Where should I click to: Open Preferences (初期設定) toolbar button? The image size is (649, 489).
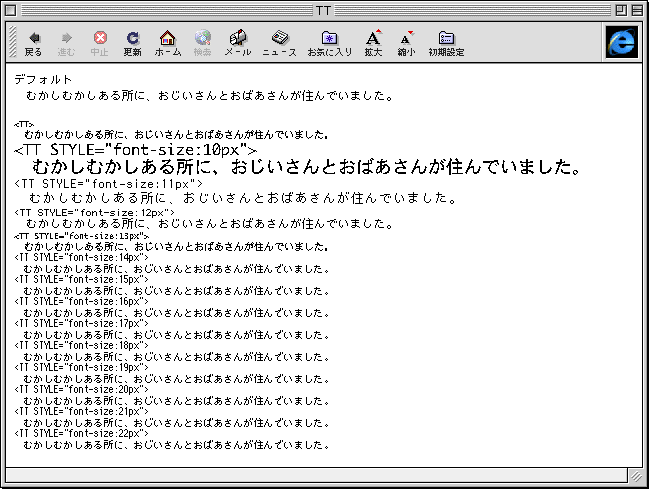point(446,42)
